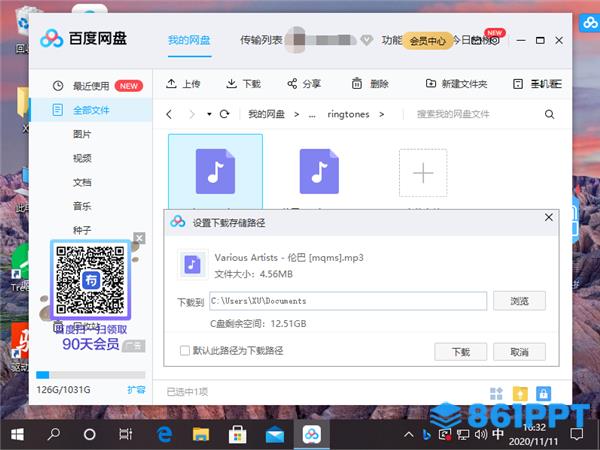Open the Windows Start menu

[x=17, y=434]
